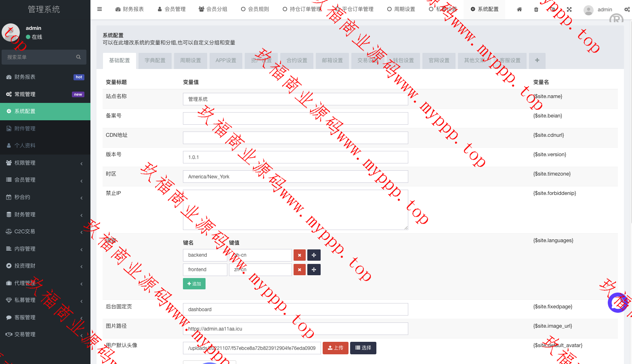Viewport: 632px width, 364px height.
Task: Click the plus tab to add group
Action: (537, 60)
